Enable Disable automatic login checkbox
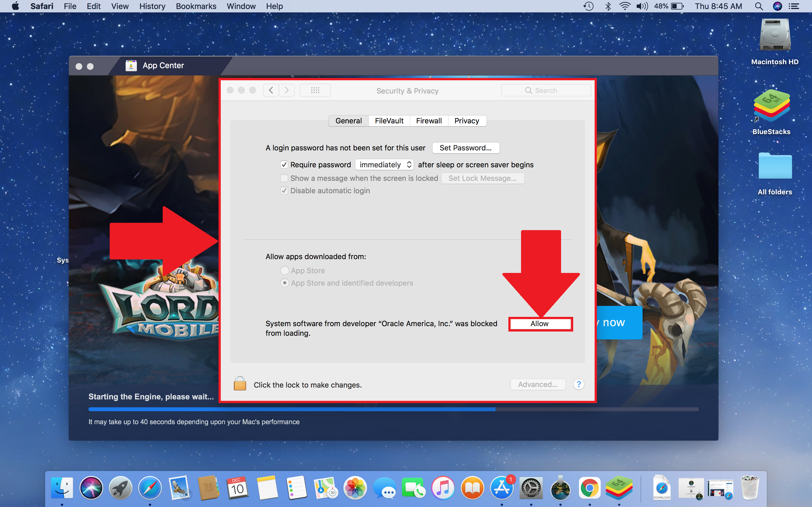 coord(284,190)
